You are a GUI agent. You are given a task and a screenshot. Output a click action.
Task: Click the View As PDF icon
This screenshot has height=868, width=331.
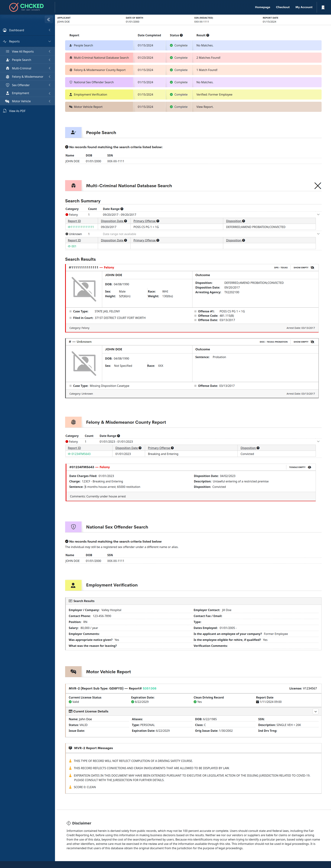[5, 111]
